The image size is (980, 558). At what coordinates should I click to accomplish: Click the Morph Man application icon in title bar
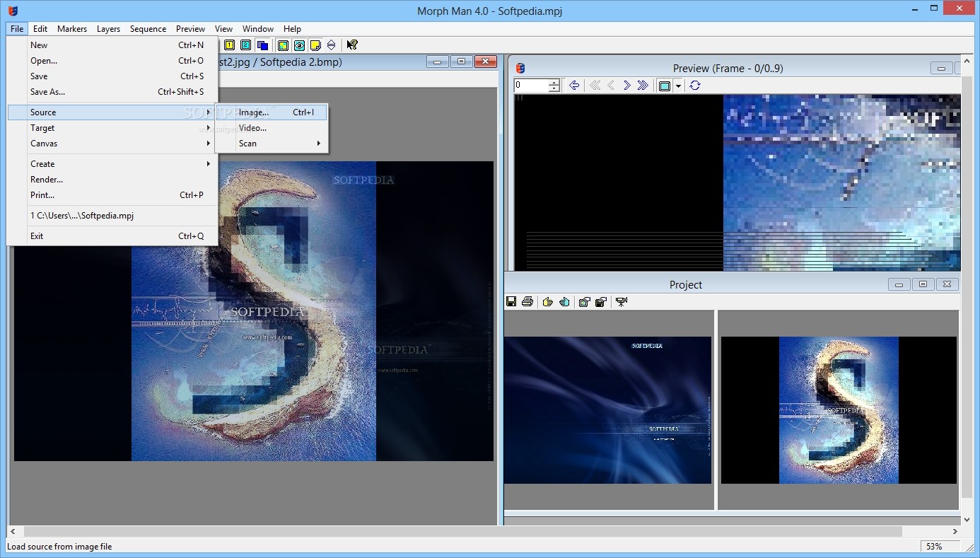coord(13,11)
